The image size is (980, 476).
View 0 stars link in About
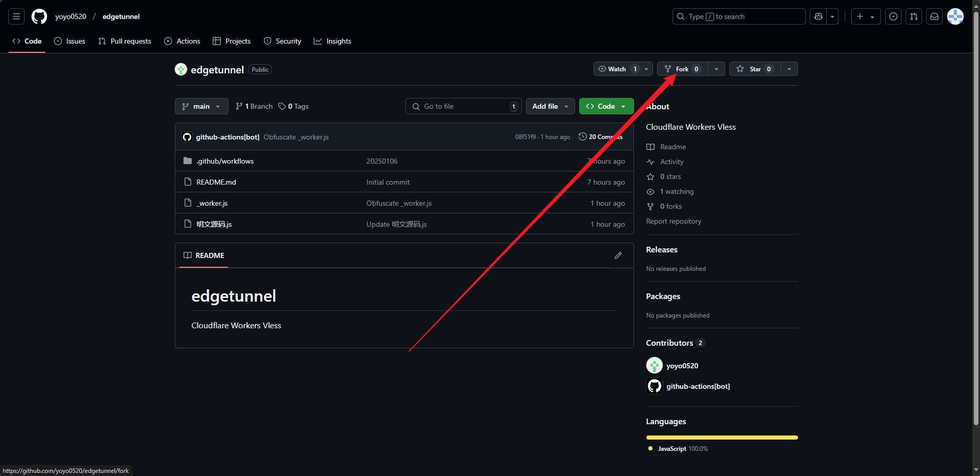click(664, 176)
